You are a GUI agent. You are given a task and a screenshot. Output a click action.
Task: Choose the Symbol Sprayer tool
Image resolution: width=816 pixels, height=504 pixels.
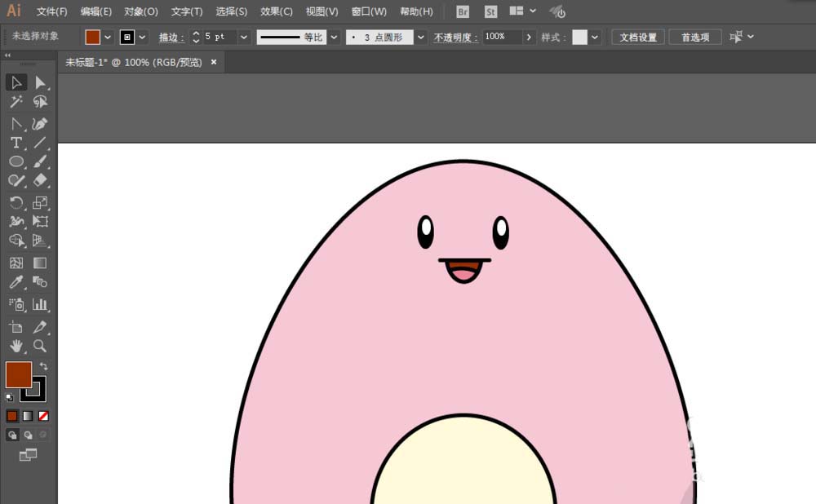click(16, 304)
